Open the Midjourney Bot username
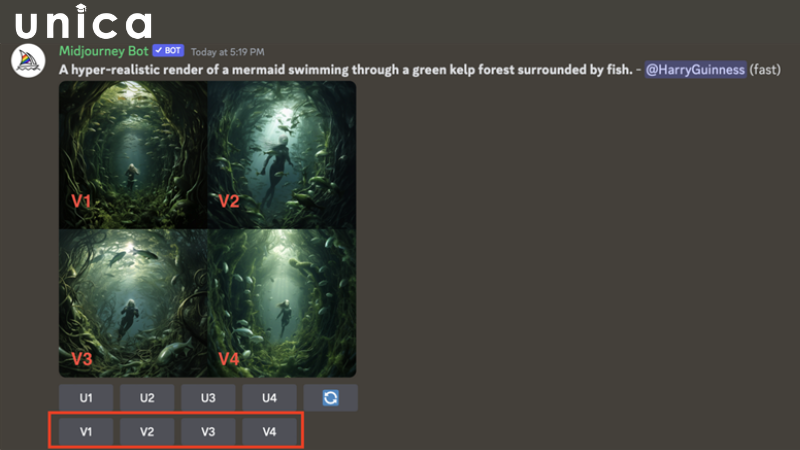 (x=104, y=51)
